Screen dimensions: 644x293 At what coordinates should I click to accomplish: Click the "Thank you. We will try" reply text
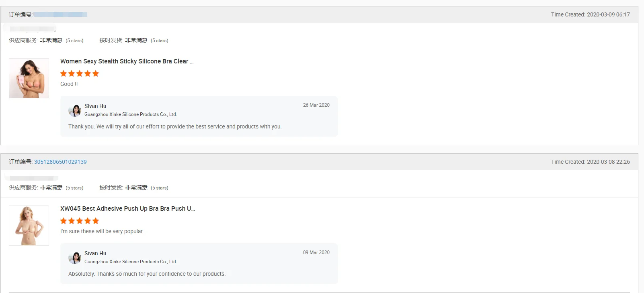click(175, 127)
